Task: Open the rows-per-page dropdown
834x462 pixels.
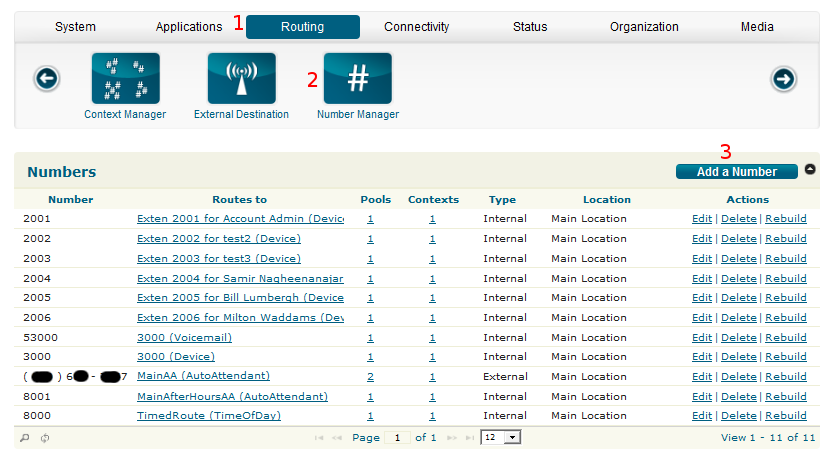Action: tap(512, 438)
